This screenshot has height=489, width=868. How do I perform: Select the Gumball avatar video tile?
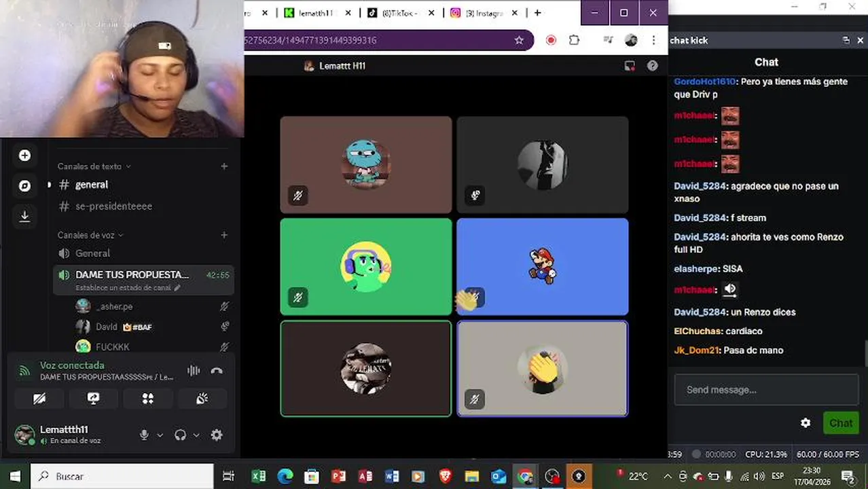point(366,164)
